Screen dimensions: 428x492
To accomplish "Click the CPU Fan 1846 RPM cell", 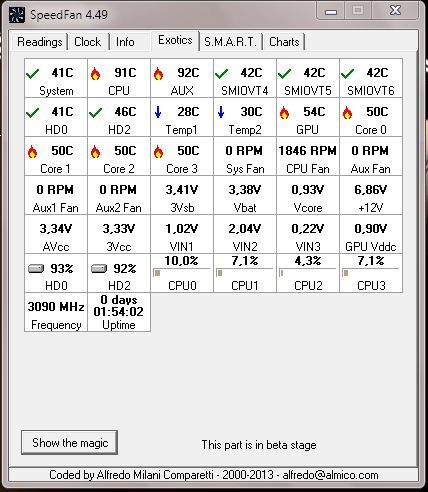I will point(308,156).
